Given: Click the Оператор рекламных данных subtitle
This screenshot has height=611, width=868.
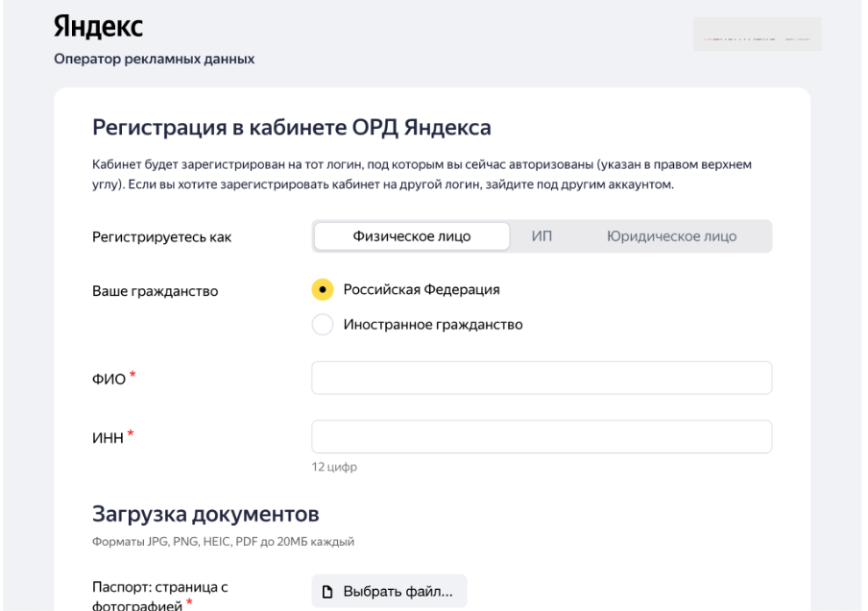Looking at the screenshot, I should tap(155, 60).
